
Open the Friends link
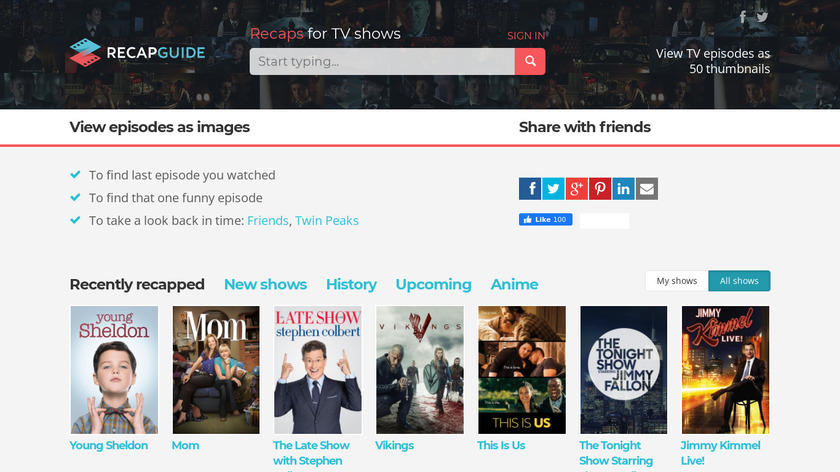click(267, 220)
